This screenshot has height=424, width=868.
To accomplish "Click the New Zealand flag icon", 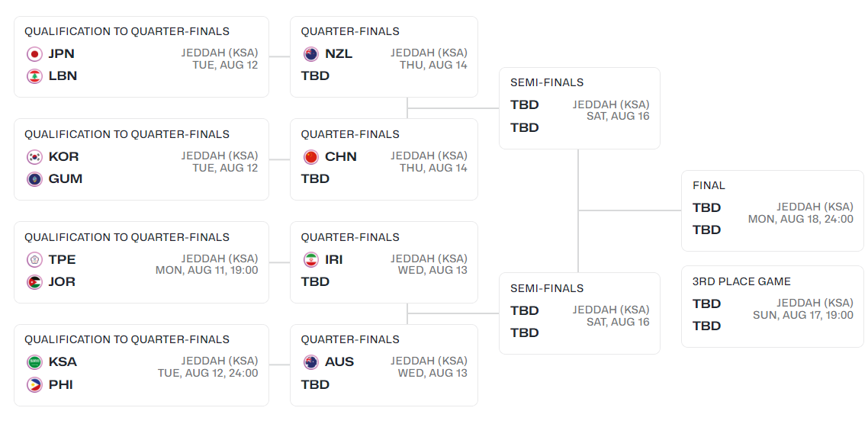I will click(x=311, y=54).
